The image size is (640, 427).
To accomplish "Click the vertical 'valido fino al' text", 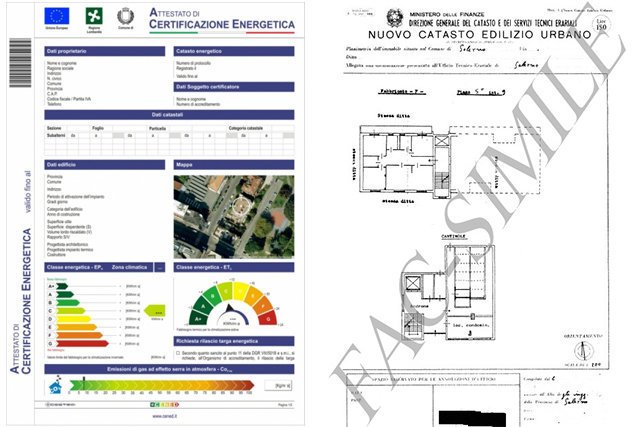I will click(x=27, y=191).
